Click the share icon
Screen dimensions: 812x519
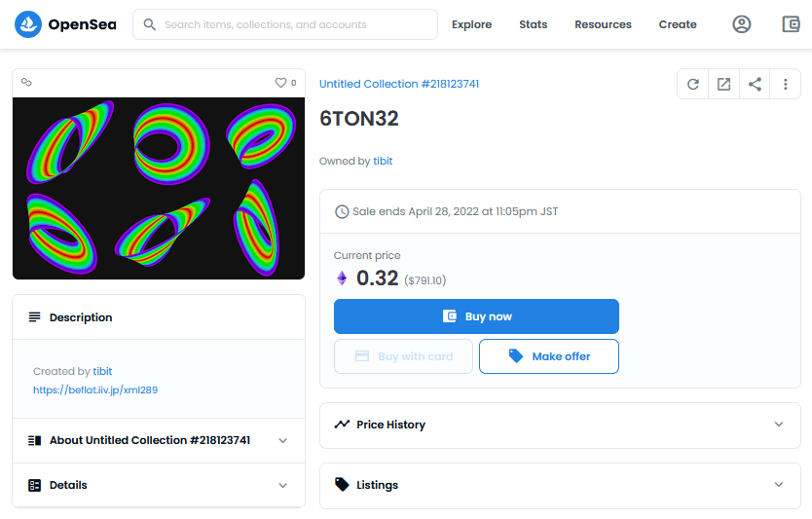pyautogui.click(x=755, y=85)
